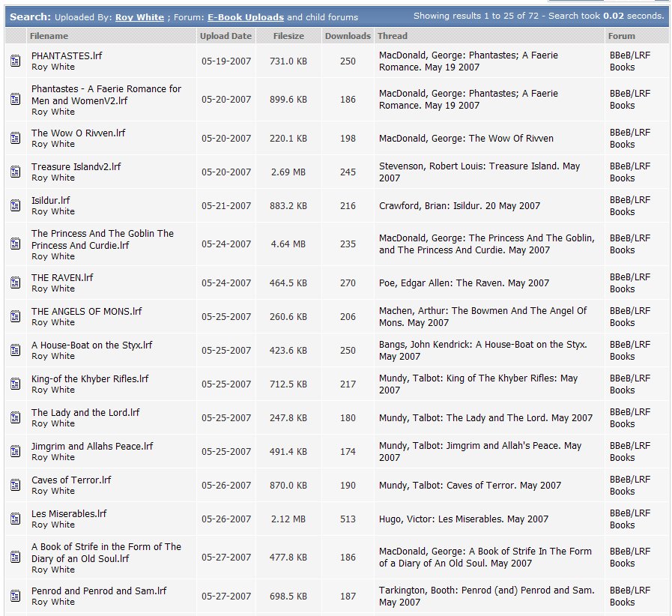Download A Book of Strife Diary of an Old Soul.lrf
This screenshot has width=672, height=616.
point(106,552)
